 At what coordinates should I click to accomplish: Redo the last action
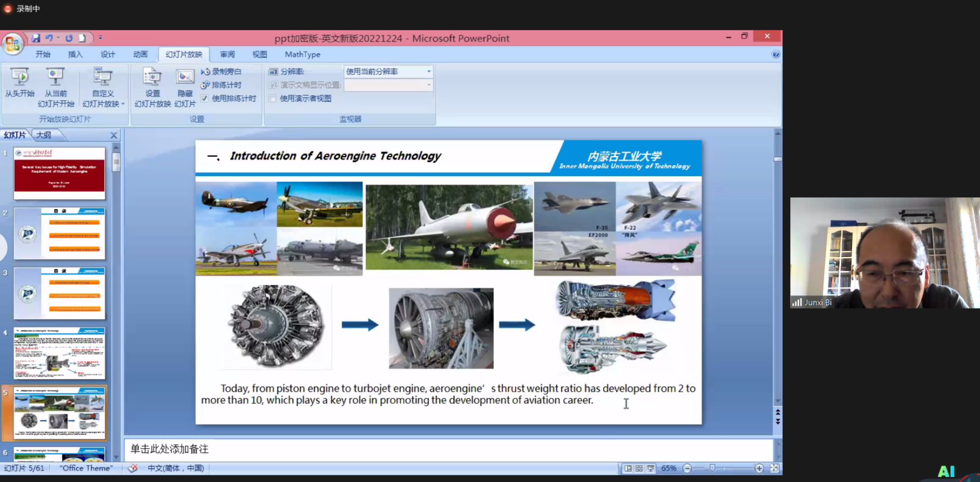point(69,38)
